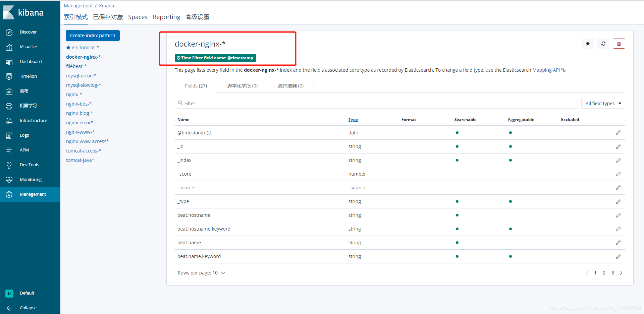Select the mysql-error-* index pattern

(x=81, y=76)
